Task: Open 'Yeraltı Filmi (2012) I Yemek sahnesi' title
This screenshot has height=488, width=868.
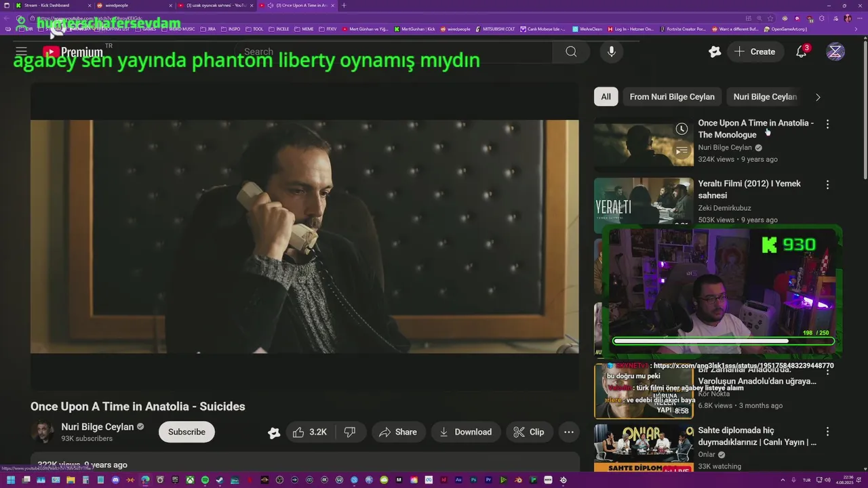Action: 749,189
